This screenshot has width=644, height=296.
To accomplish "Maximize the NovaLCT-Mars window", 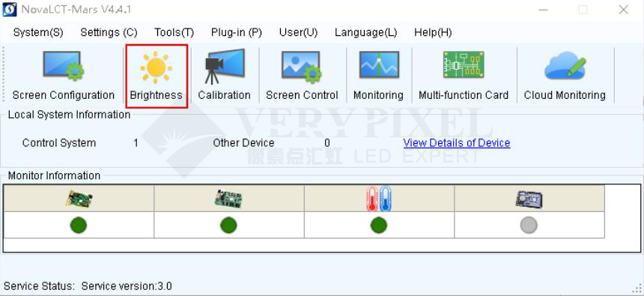I will [x=583, y=10].
